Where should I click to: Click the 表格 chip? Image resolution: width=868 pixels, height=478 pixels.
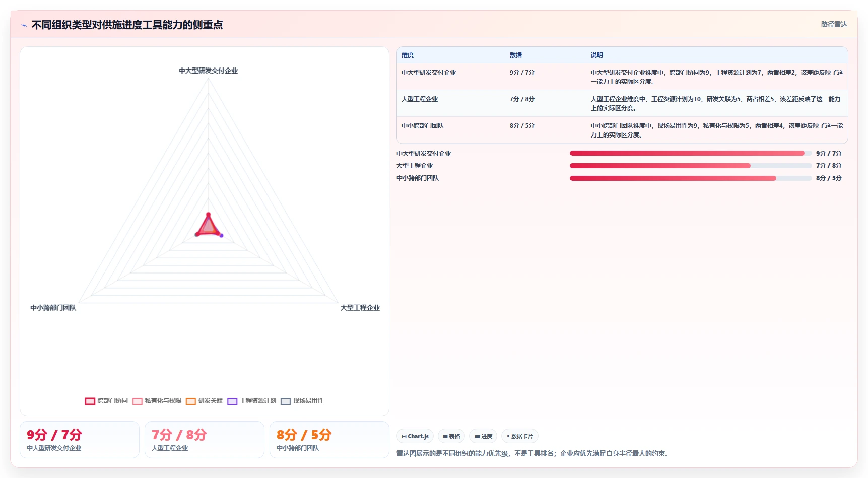click(x=451, y=436)
